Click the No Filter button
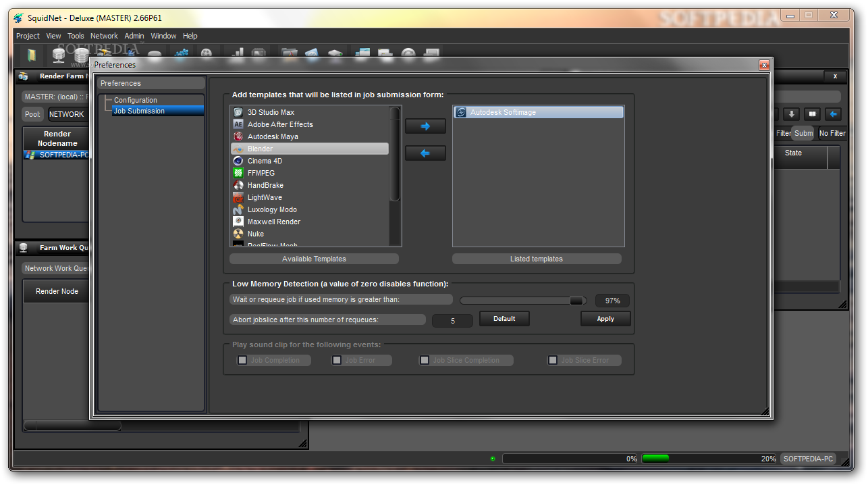 tap(832, 133)
